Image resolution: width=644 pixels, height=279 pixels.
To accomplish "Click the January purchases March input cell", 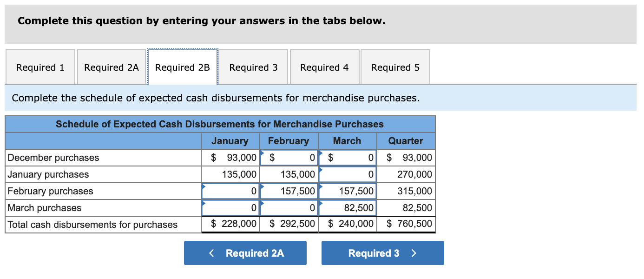I will click(347, 174).
